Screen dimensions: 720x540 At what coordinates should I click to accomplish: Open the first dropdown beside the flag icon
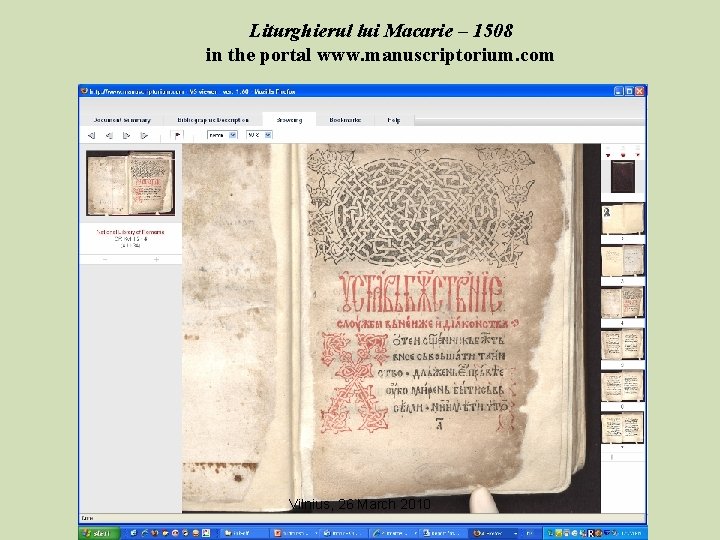click(222, 135)
